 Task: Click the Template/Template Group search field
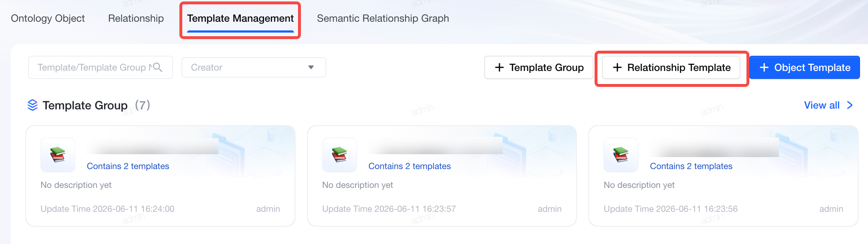coord(101,67)
